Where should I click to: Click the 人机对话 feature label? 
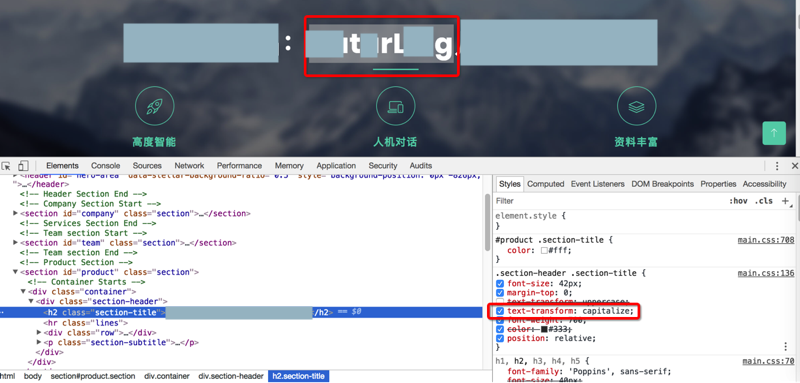coord(395,142)
